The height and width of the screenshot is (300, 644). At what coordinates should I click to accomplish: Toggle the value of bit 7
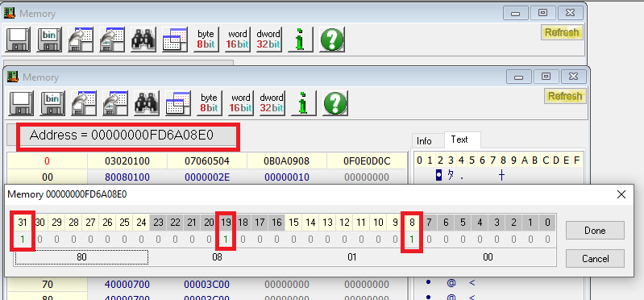(x=429, y=240)
